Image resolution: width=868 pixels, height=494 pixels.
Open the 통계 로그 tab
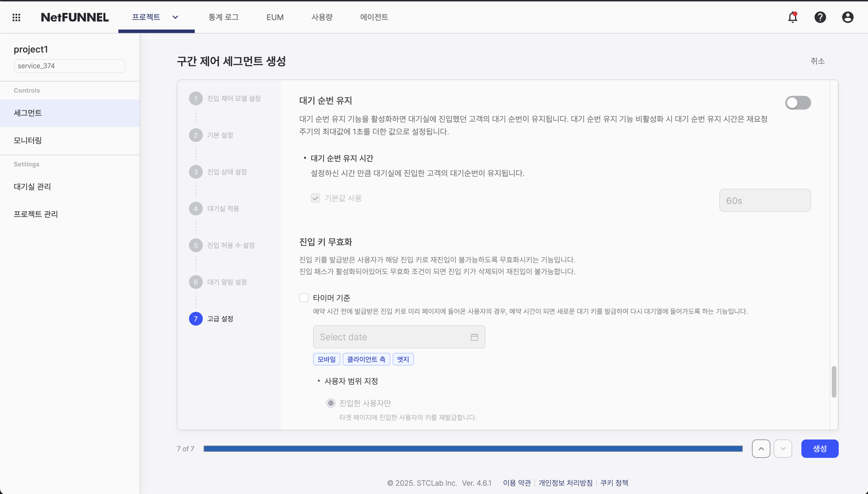point(223,17)
